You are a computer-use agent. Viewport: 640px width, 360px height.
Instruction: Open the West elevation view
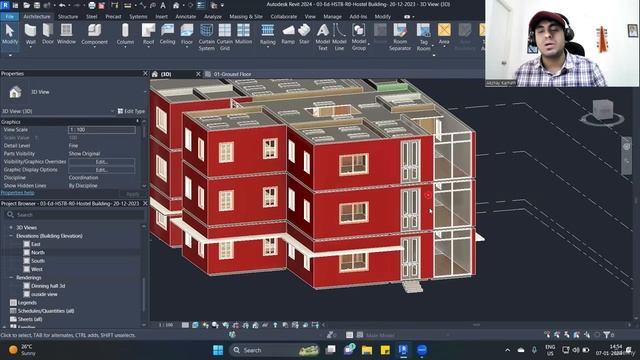pos(37,269)
